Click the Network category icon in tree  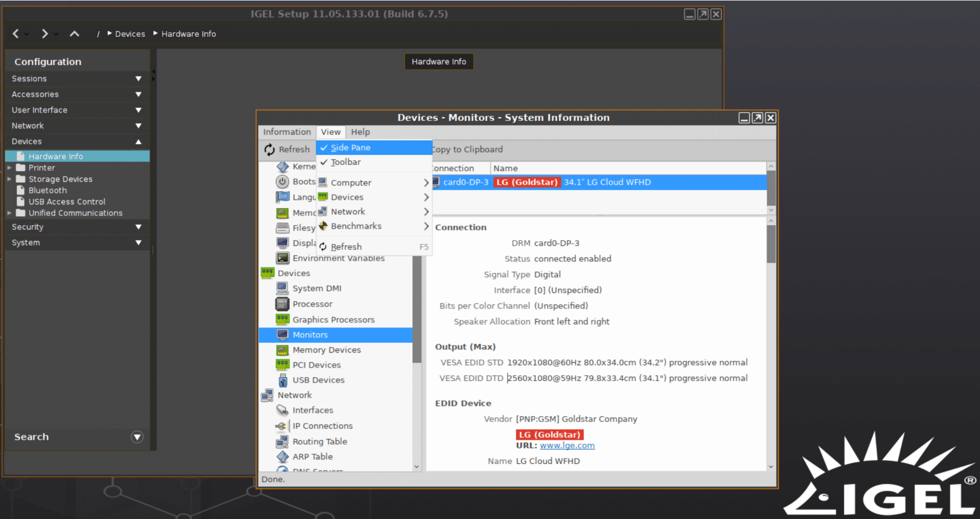[268, 395]
